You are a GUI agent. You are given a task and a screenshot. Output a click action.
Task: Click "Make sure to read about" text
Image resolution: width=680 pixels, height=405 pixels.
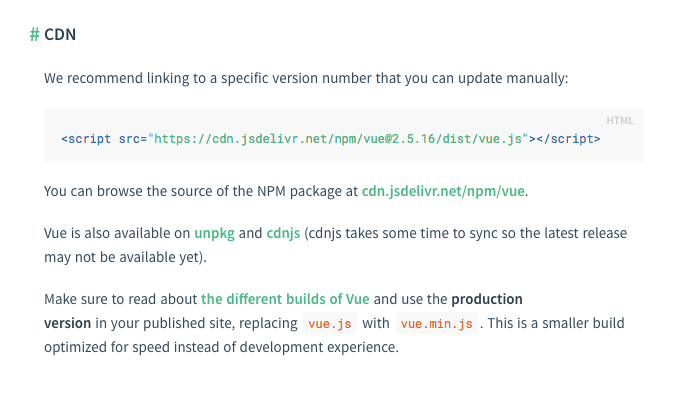[120, 299]
